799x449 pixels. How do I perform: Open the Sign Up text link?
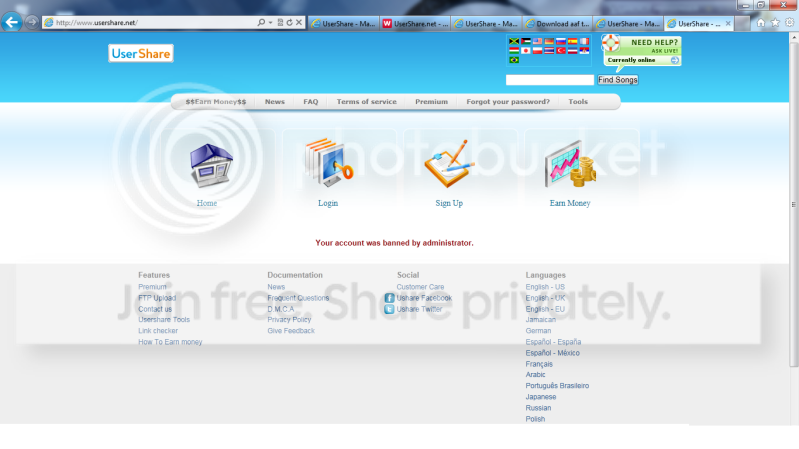[449, 203]
